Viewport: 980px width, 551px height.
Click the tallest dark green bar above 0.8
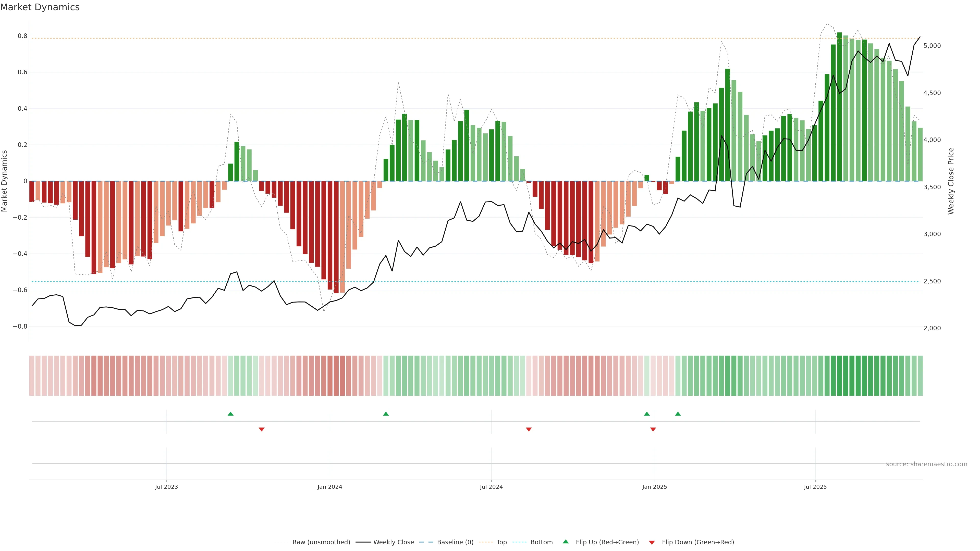click(839, 106)
